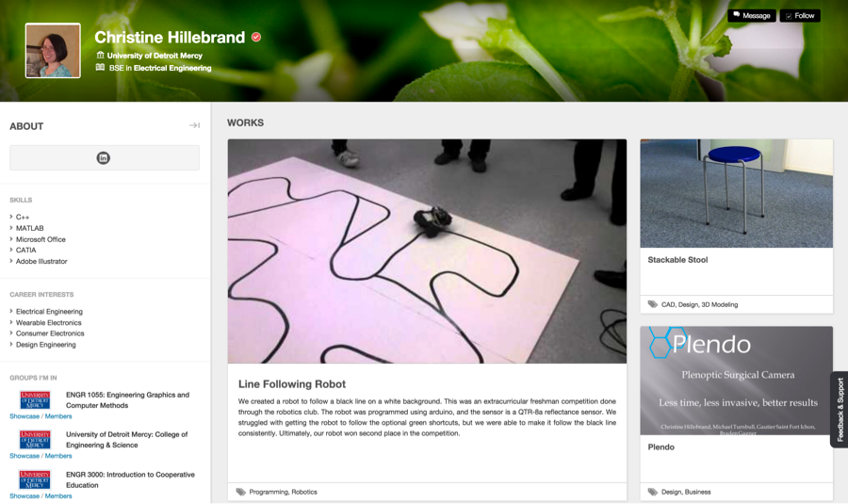This screenshot has height=504, width=848.
Task: Open the LinkedIn icon in About panel
Action: click(x=104, y=158)
